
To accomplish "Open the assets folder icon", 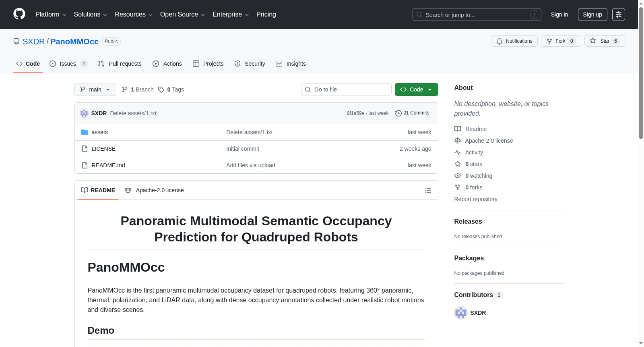I will pyautogui.click(x=85, y=132).
